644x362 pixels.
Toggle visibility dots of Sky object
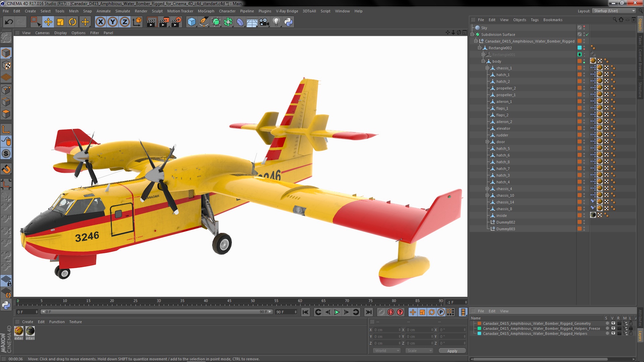coord(584,28)
